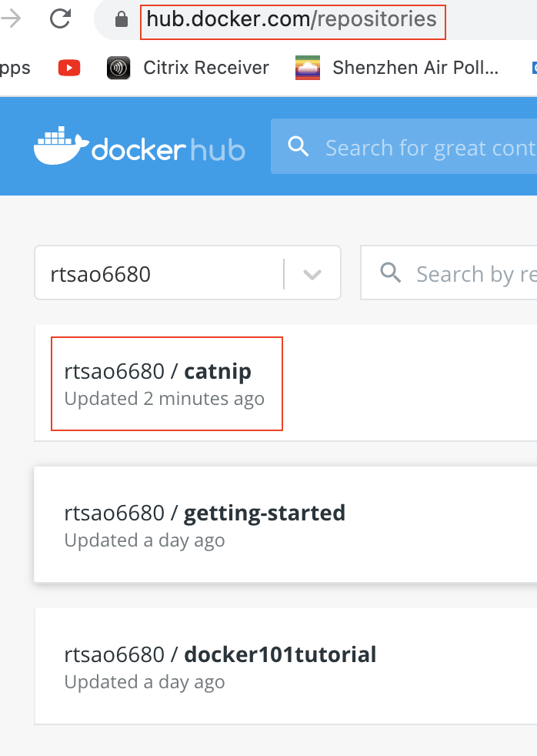Click the docker hub wordmark
This screenshot has height=756, width=537.
click(x=168, y=150)
